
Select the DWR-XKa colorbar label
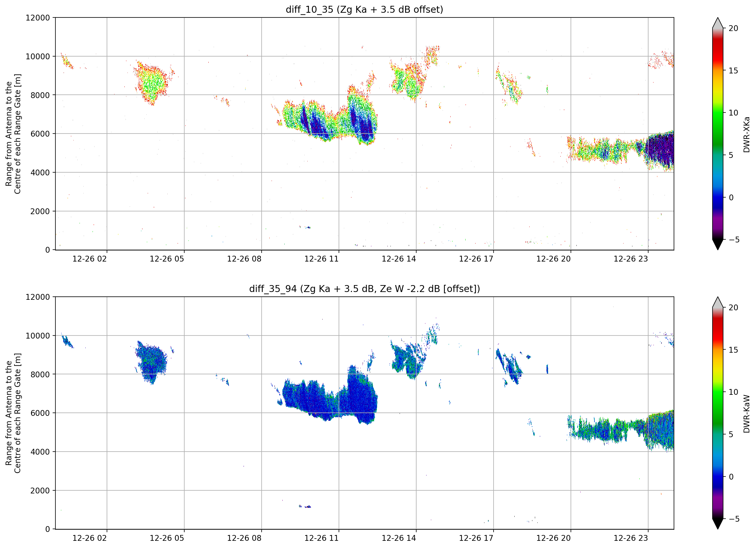[746, 134]
